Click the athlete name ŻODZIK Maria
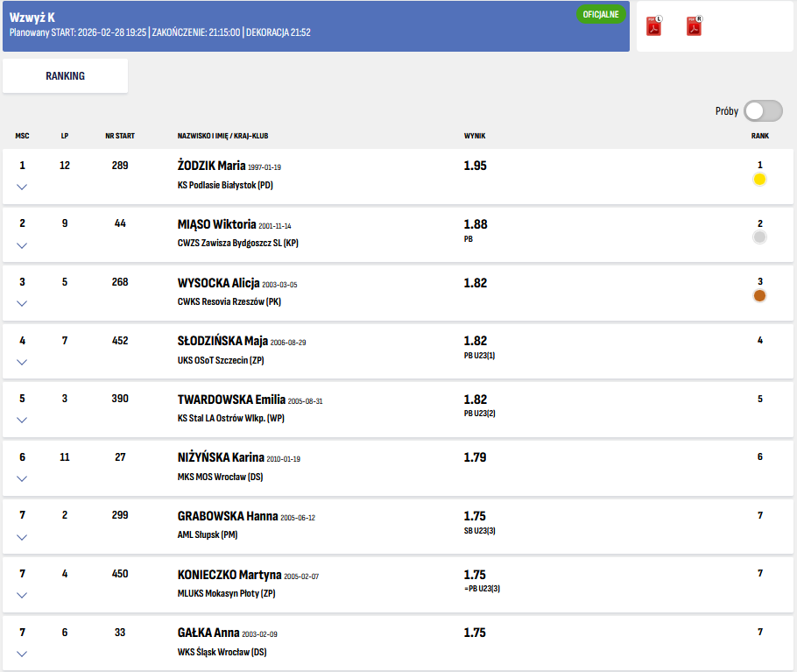 coord(211,166)
